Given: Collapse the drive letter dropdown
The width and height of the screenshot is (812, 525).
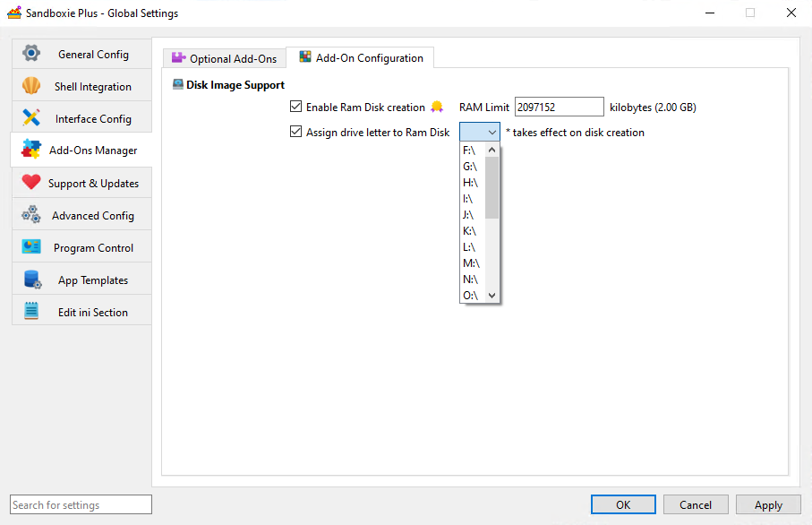Looking at the screenshot, I should click(492, 132).
